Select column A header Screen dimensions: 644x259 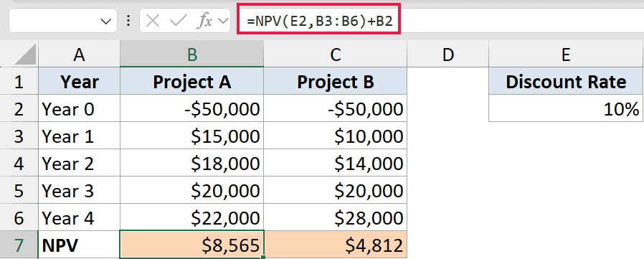[x=79, y=55]
